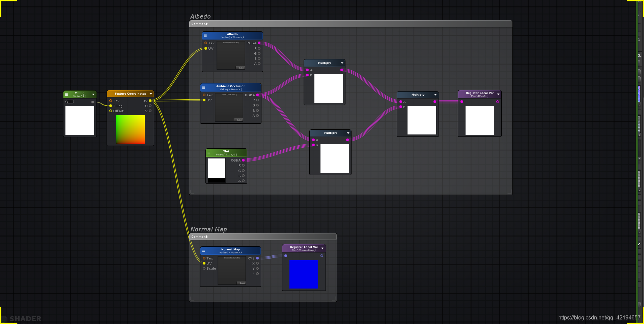Click Normal Map UV input port
The height and width of the screenshot is (324, 644).
[204, 263]
